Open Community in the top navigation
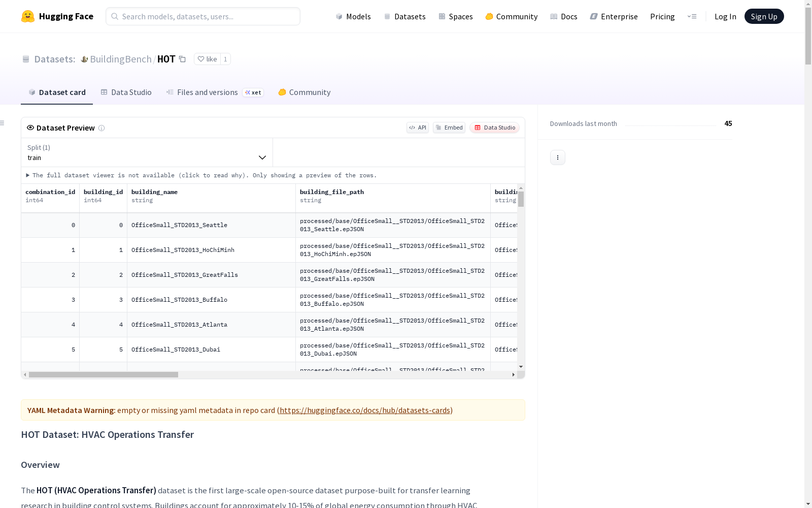The width and height of the screenshot is (812, 508). click(x=512, y=16)
